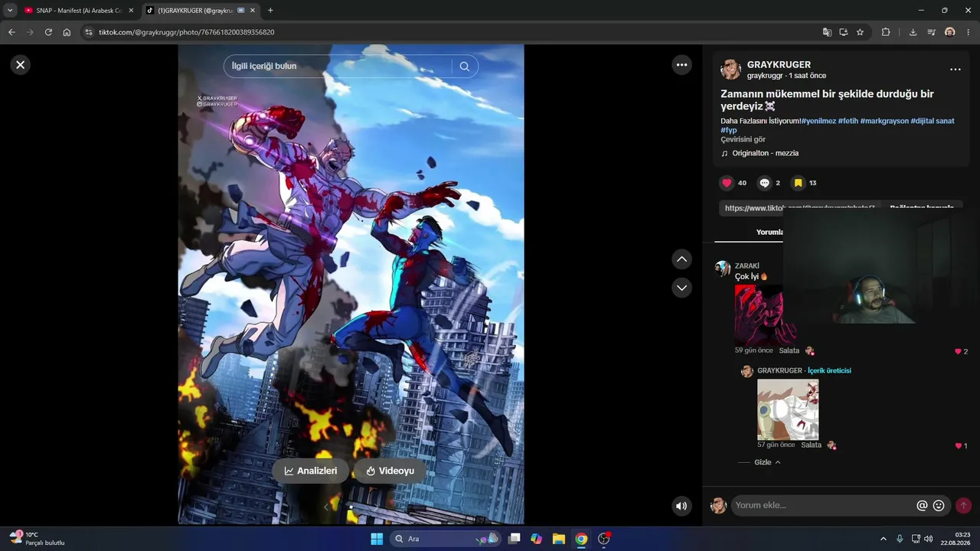Show hidden system tray icons
The height and width of the screenshot is (551, 980).
[883, 539]
